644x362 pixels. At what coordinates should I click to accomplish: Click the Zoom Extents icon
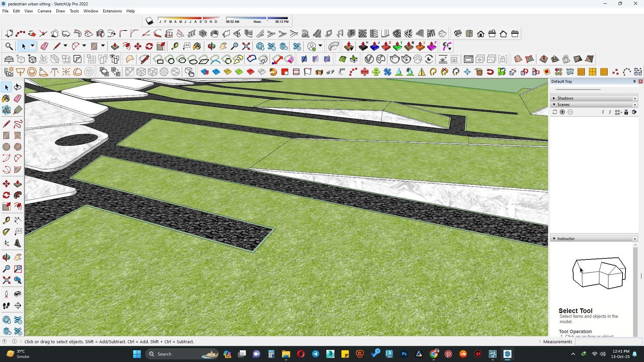click(x=6, y=280)
